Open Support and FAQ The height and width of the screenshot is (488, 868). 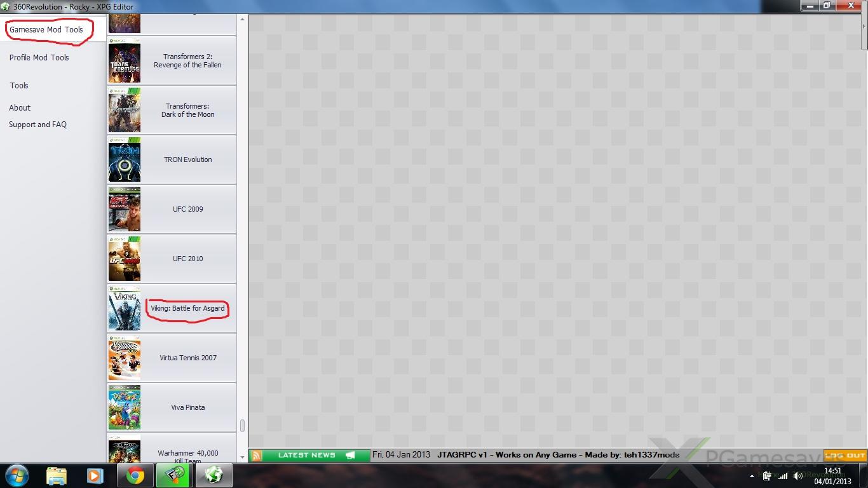(x=37, y=125)
